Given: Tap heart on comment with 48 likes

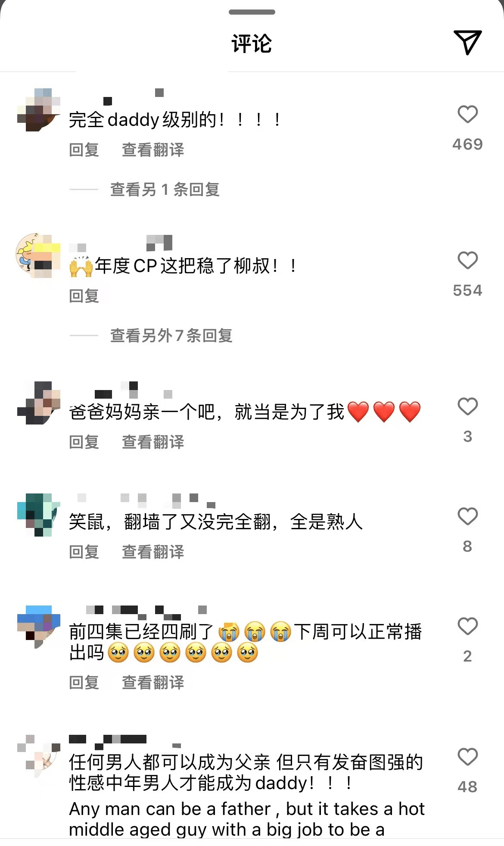Looking at the screenshot, I should pyautogui.click(x=467, y=757).
